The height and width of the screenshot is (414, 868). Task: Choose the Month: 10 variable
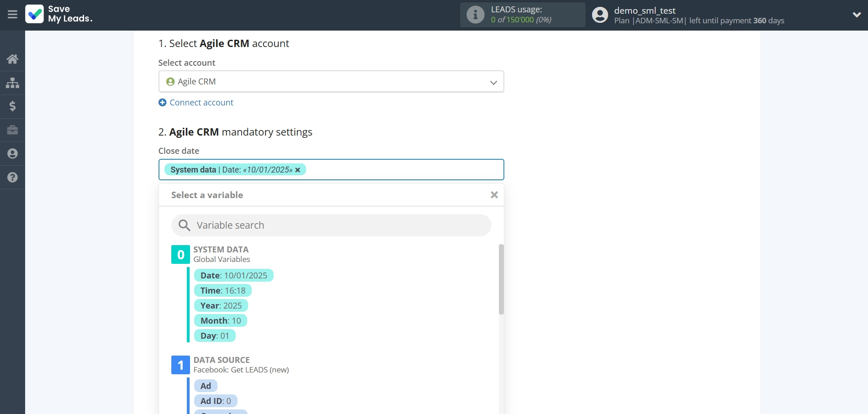[220, 321]
